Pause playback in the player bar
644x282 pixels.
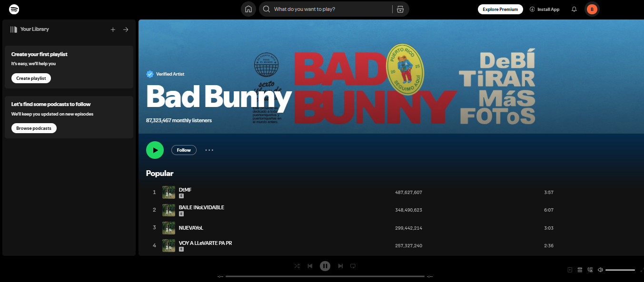[325, 266]
